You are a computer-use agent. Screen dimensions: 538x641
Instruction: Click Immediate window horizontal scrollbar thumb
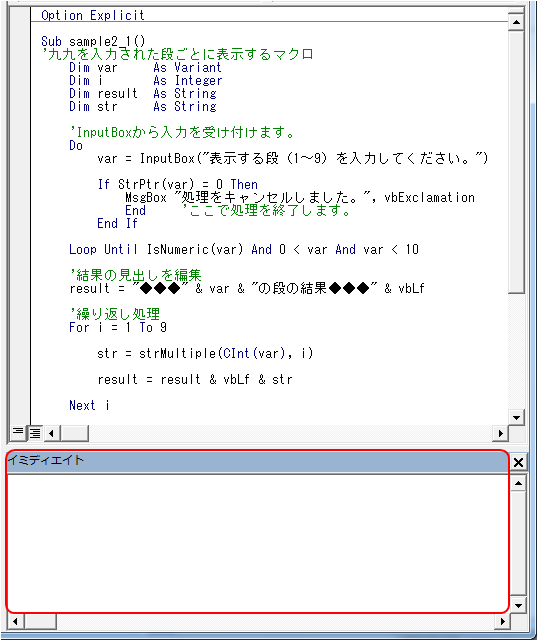[40, 622]
